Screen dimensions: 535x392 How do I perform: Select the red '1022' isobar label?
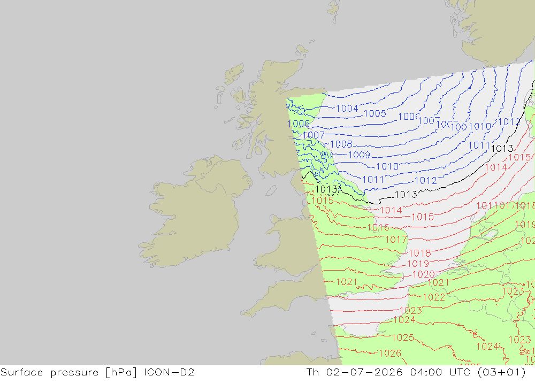click(434, 297)
